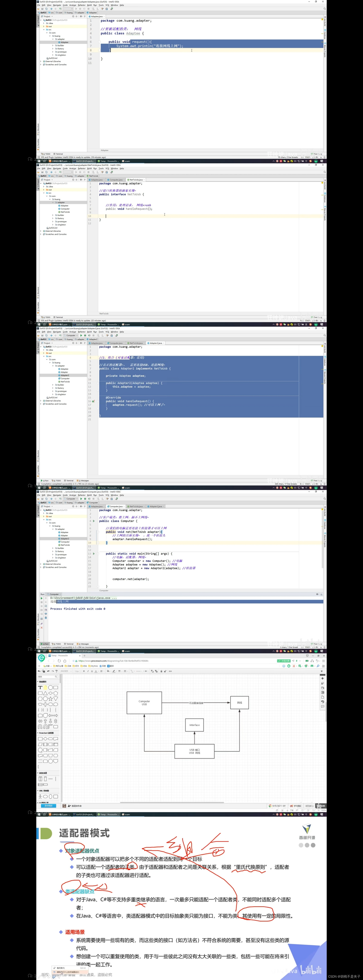This screenshot has width=363, height=980.
Task: Click Temp - ProcessOn taskbar item below first window
Action: 108,161
